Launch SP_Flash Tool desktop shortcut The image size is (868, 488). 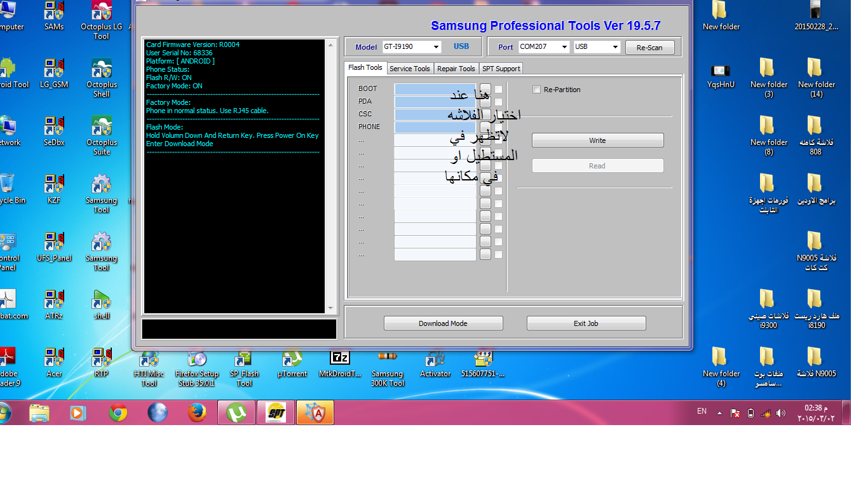[x=245, y=367]
